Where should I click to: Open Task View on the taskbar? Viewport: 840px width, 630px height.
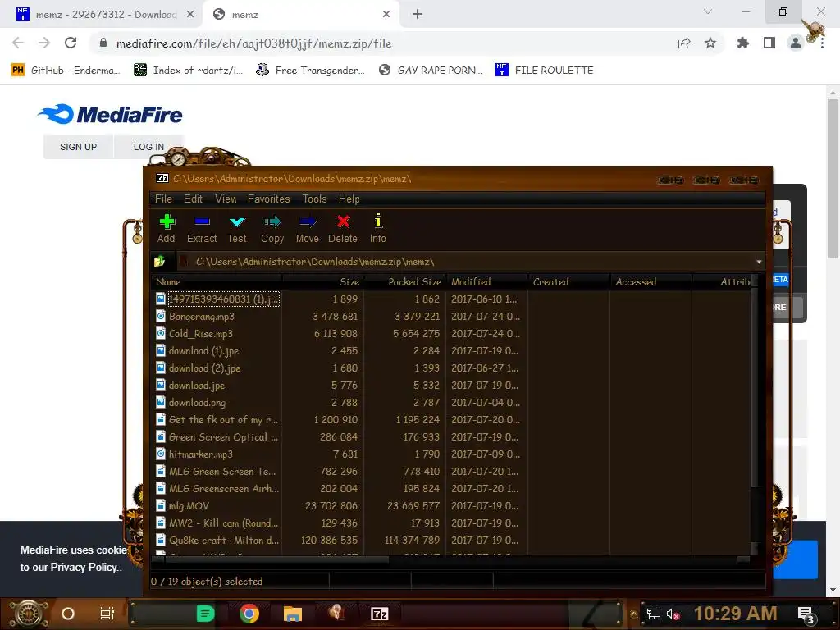pyautogui.click(x=107, y=614)
